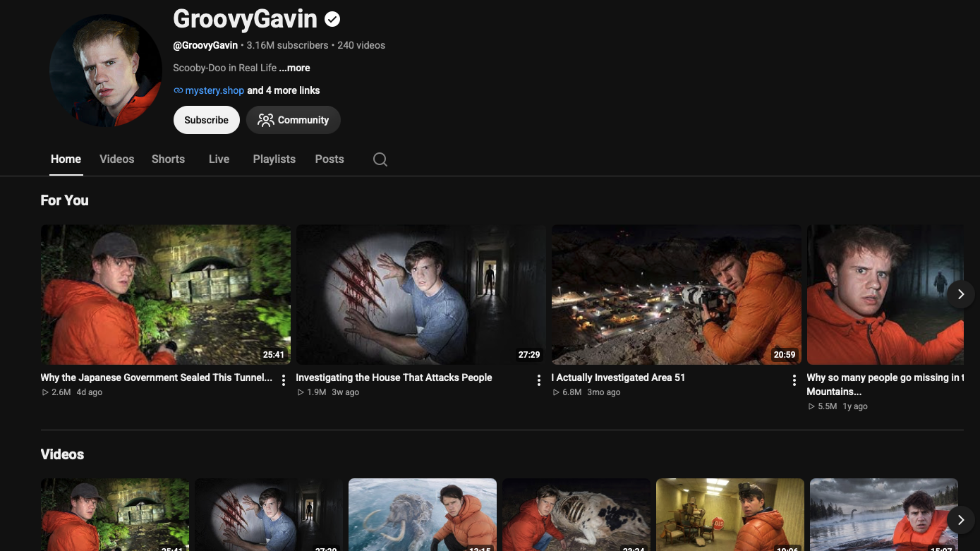The image size is (980, 551).
Task: Subscribe to the GroovyGavin channel
Action: [x=207, y=120]
